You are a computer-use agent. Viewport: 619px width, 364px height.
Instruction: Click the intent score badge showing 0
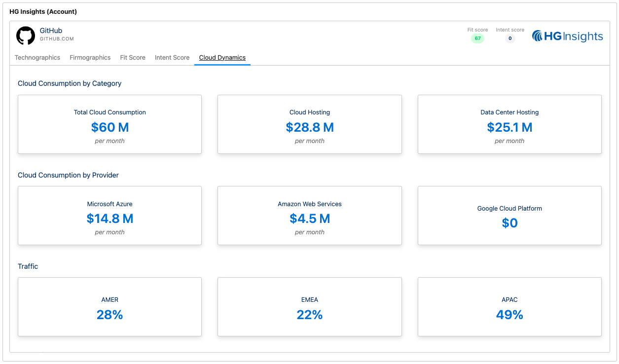[510, 38]
